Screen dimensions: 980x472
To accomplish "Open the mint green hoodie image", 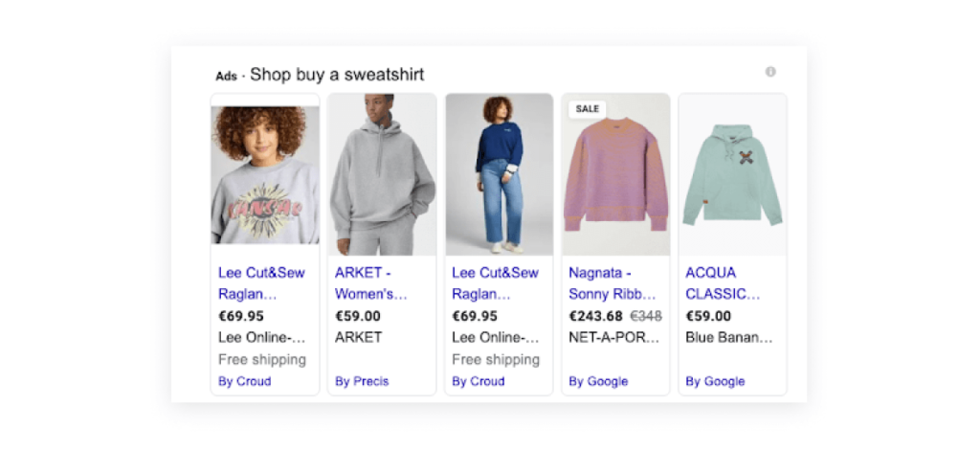I will [732, 174].
